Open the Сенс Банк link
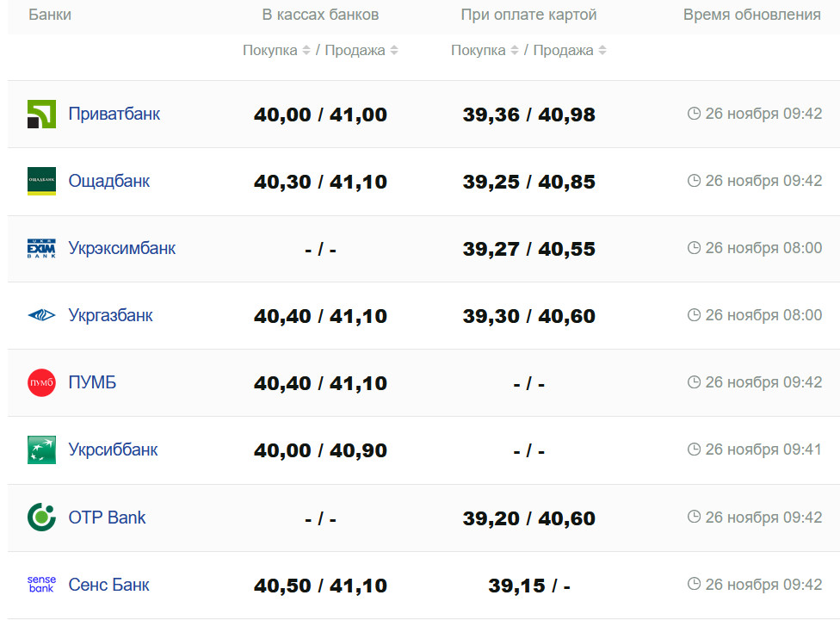 (x=108, y=585)
